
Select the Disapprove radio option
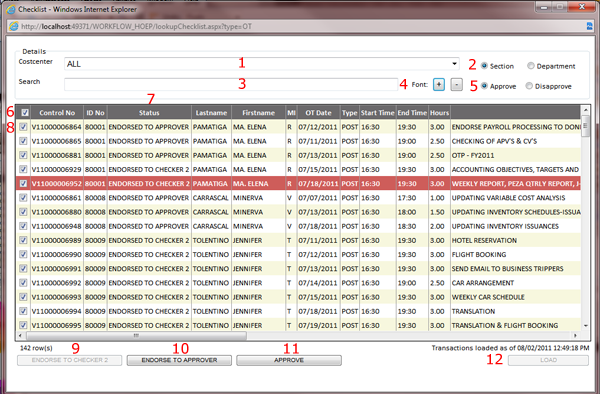point(529,86)
